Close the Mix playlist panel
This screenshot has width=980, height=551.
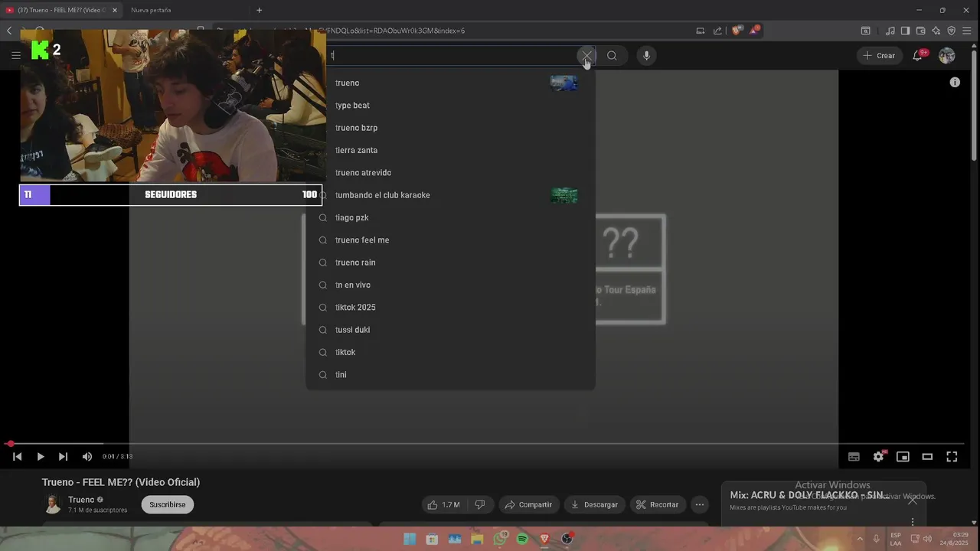912,500
